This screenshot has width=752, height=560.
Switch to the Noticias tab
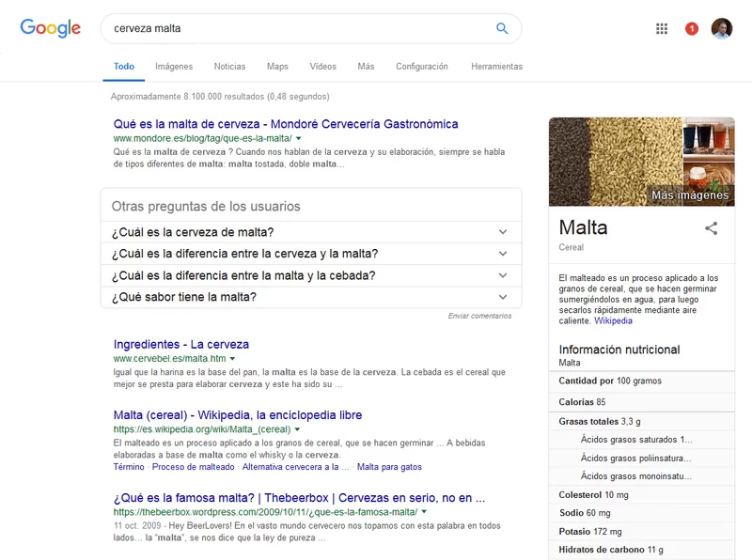tap(229, 66)
